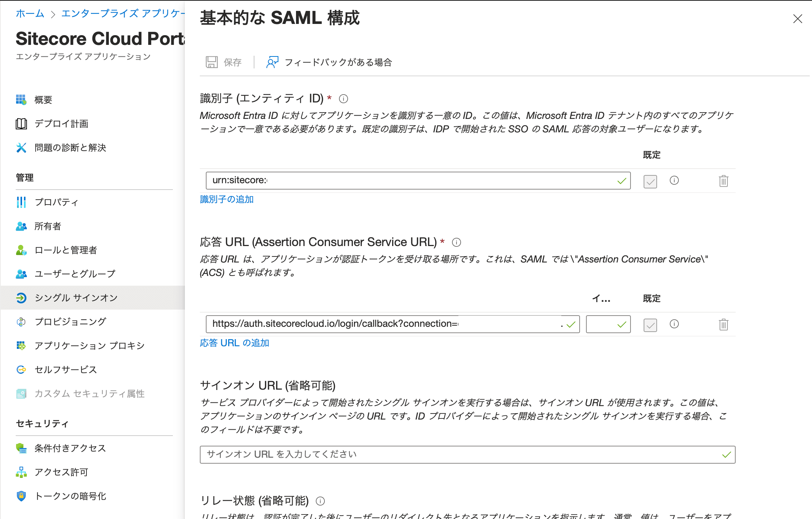Image resolution: width=812 pixels, height=519 pixels.
Task: Click the reply URL index field
Action: [x=602, y=324]
